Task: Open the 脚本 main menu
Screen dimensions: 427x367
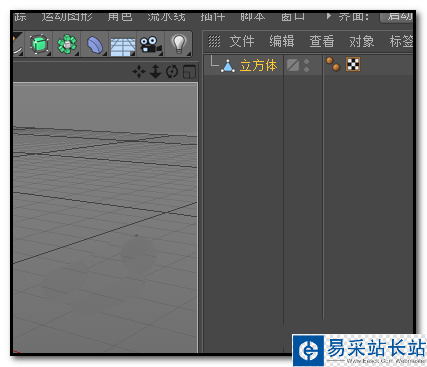Action: [x=253, y=17]
